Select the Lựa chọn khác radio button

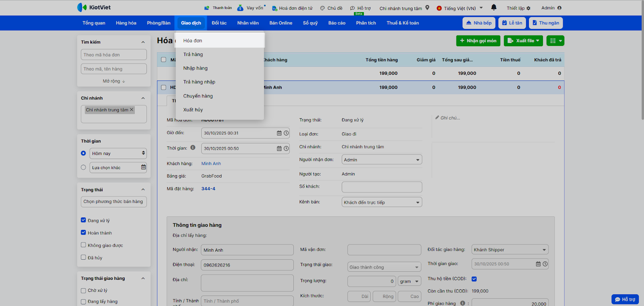point(83,167)
